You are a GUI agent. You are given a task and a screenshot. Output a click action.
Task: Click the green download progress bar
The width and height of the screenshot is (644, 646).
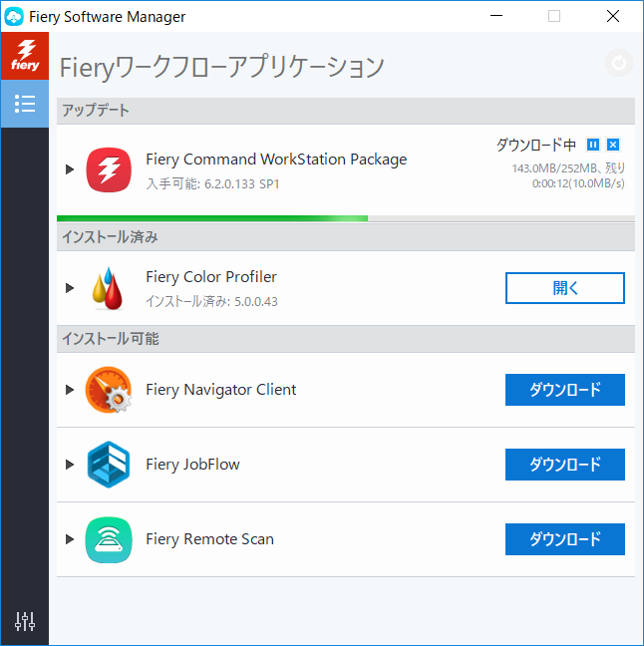(x=212, y=218)
